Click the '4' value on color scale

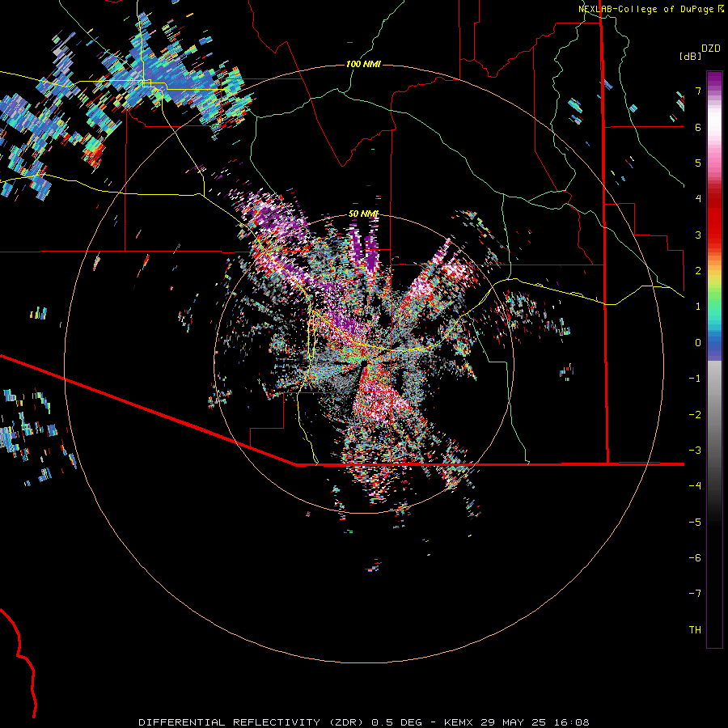click(x=698, y=199)
